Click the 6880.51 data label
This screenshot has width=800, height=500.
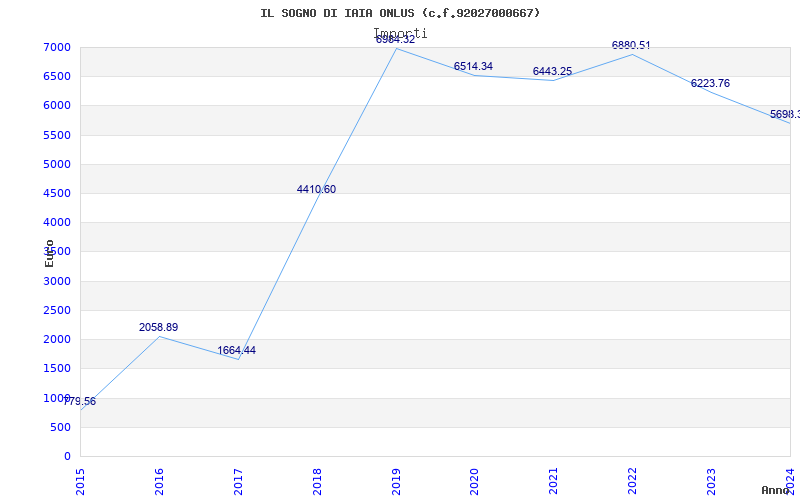(x=631, y=45)
